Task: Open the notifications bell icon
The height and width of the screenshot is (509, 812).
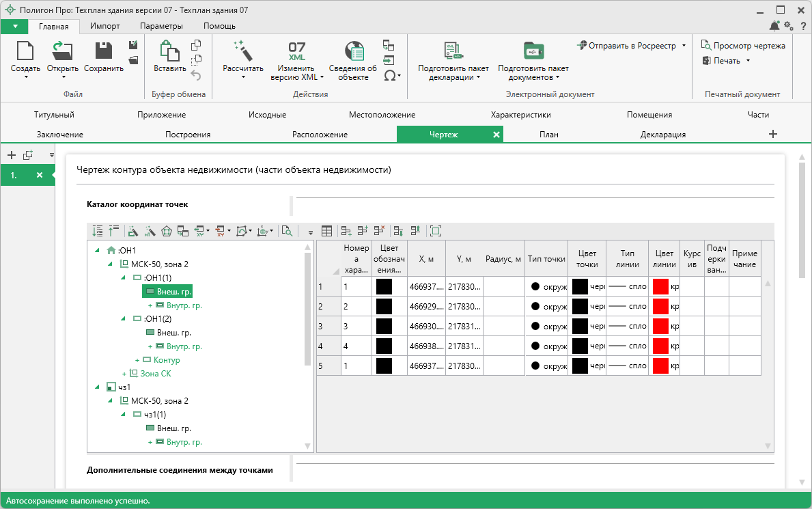Action: tap(774, 26)
